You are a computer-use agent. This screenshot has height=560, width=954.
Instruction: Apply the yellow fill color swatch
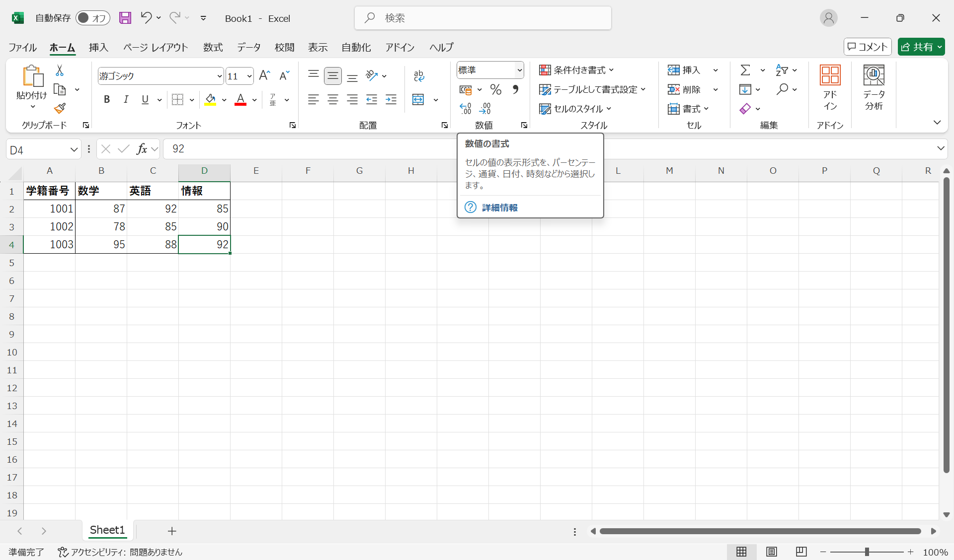(x=211, y=100)
